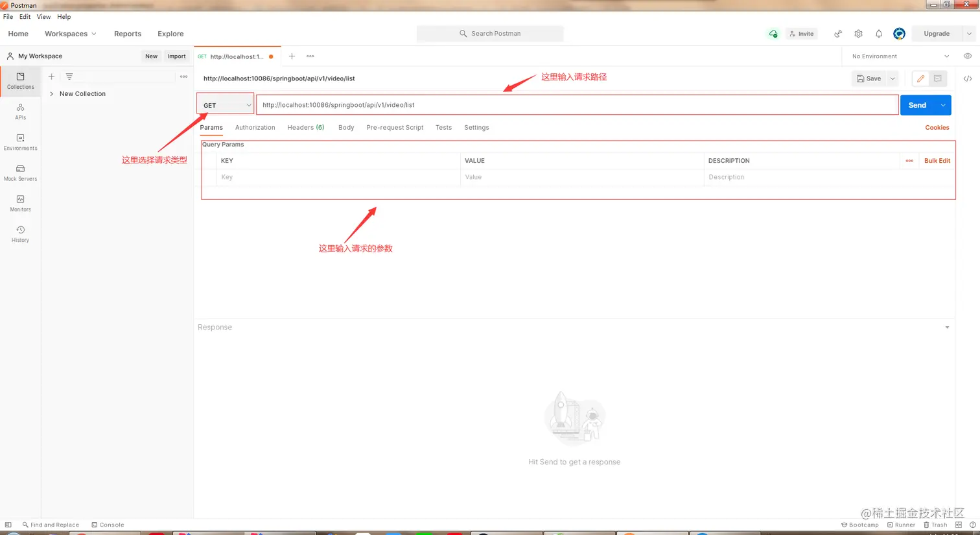Open the Save options dropdown arrow
Viewport: 980px width, 535px height.
892,78
